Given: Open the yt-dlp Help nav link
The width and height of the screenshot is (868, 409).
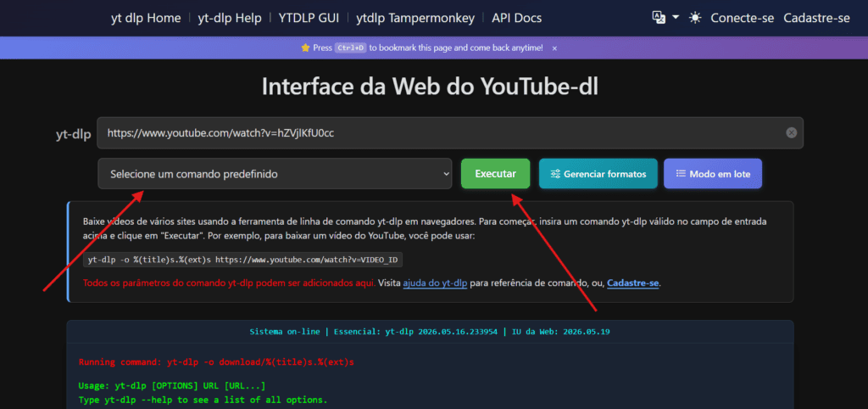Looking at the screenshot, I should point(229,18).
